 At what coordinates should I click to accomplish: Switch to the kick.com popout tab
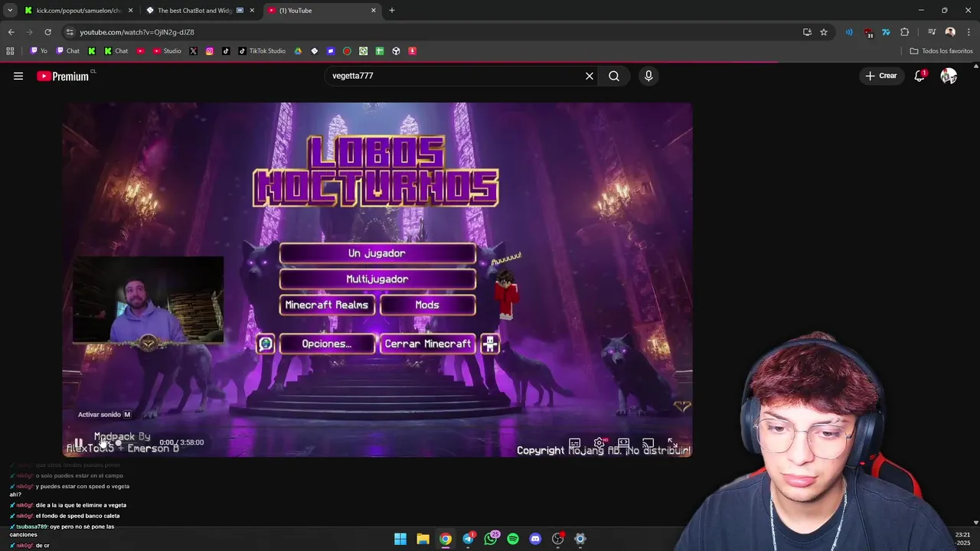coord(78,10)
